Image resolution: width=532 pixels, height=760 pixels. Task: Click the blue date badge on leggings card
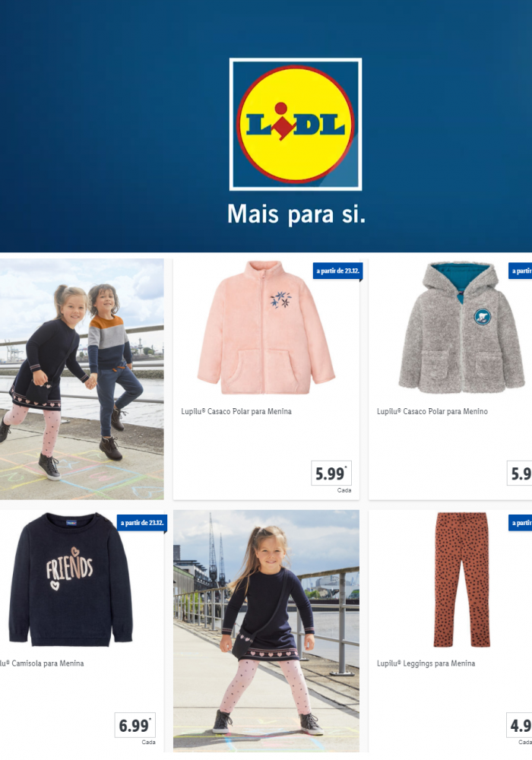tap(521, 523)
